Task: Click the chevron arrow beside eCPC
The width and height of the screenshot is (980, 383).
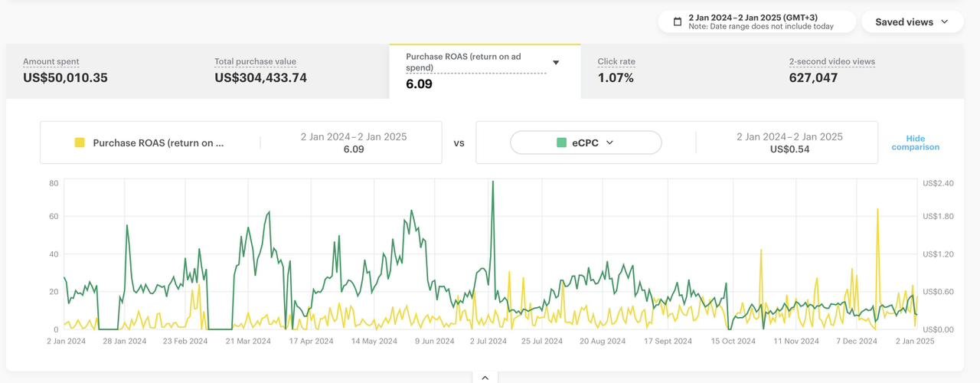Action: (610, 142)
